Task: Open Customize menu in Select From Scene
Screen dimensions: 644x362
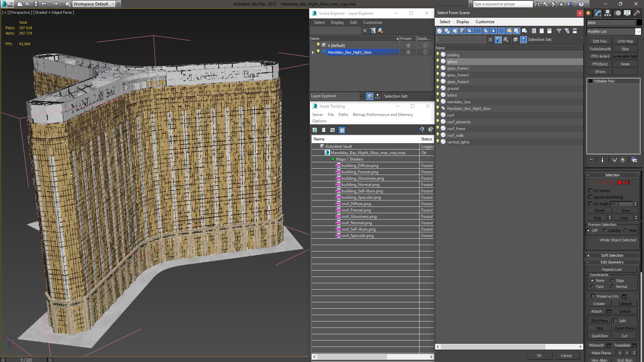Action: point(485,22)
